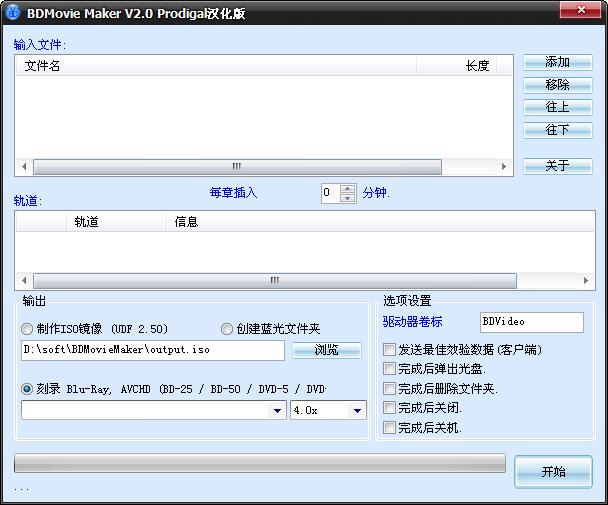Screen dimensions: 608x505
Task: Click track list left scroll arrow
Action: (x=24, y=280)
